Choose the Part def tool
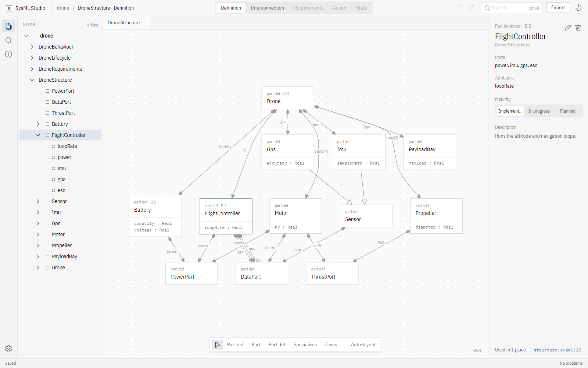Screen dimensions: 588x368 click(235, 345)
